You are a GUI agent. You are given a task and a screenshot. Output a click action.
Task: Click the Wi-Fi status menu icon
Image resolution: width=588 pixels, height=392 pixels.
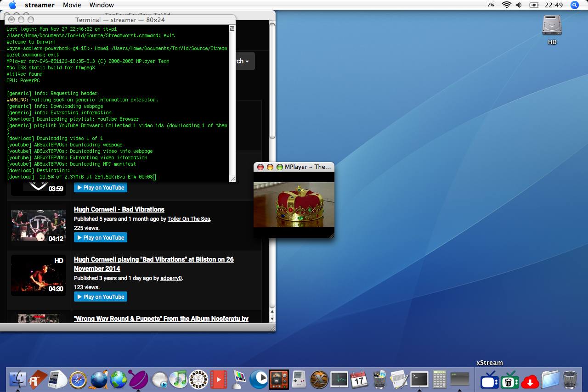(x=507, y=5)
